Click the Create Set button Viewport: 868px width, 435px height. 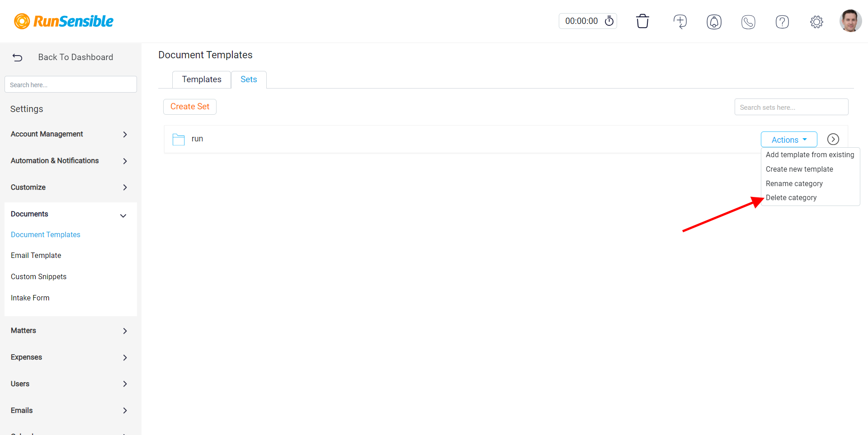[x=190, y=107]
